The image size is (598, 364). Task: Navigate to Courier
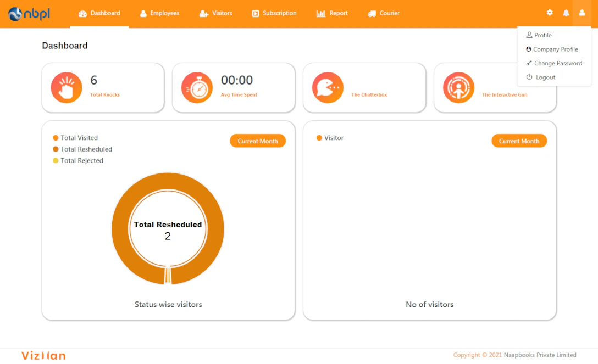pos(384,13)
